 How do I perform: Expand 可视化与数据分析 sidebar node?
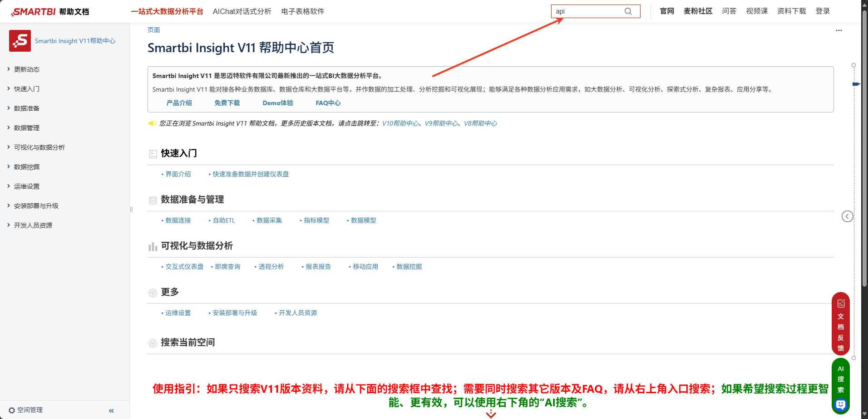(9, 147)
